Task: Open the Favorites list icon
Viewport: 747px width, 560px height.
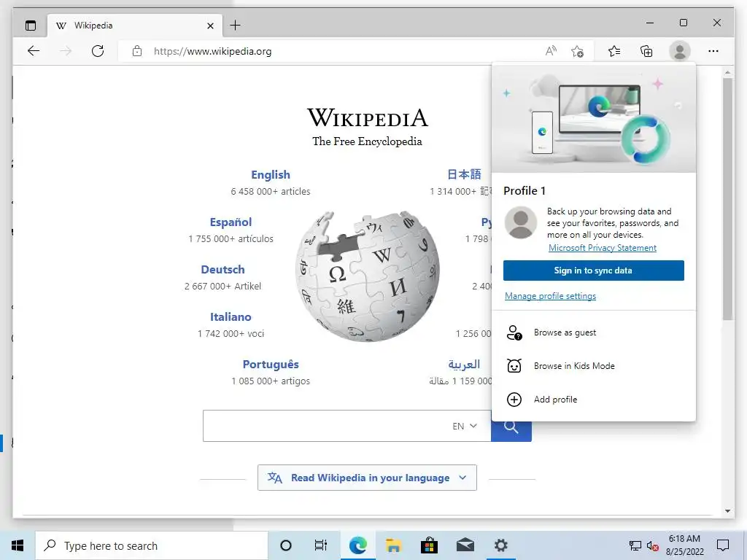Action: coord(614,51)
